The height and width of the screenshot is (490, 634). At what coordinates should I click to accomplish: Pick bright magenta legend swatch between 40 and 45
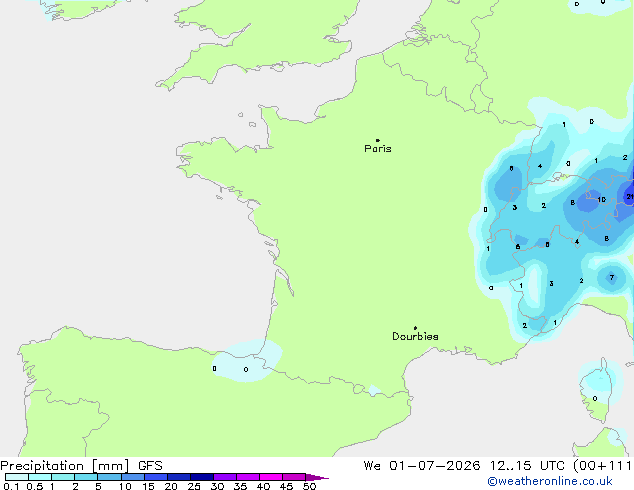coord(271,477)
